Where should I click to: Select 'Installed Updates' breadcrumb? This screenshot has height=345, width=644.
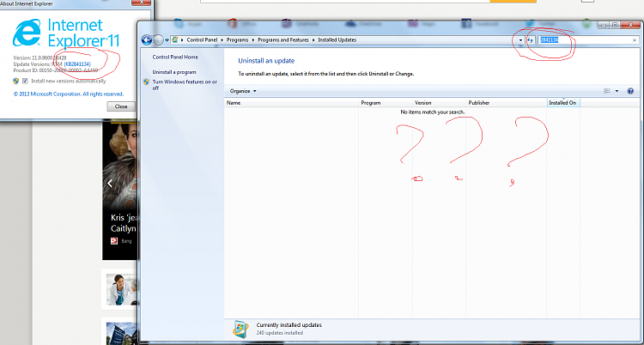(337, 39)
